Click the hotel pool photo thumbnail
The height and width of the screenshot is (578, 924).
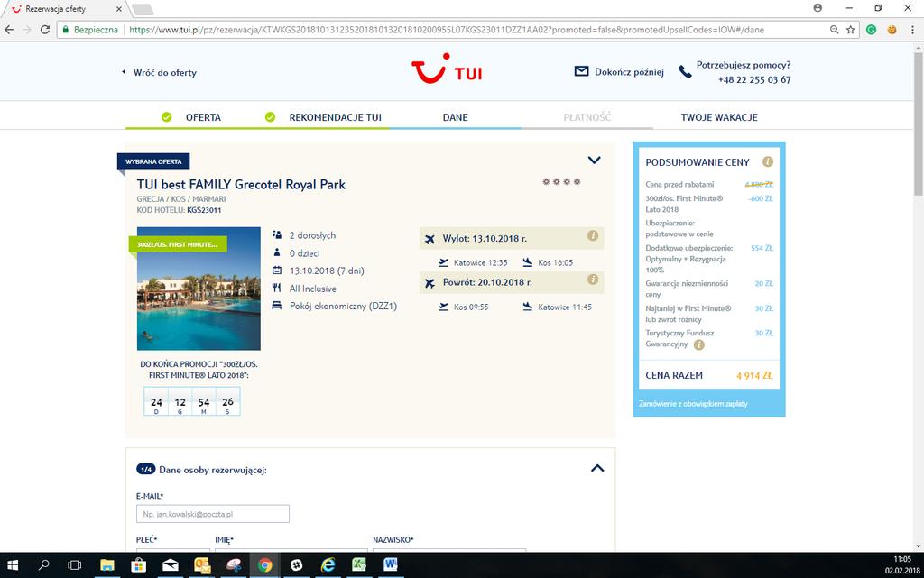point(199,289)
